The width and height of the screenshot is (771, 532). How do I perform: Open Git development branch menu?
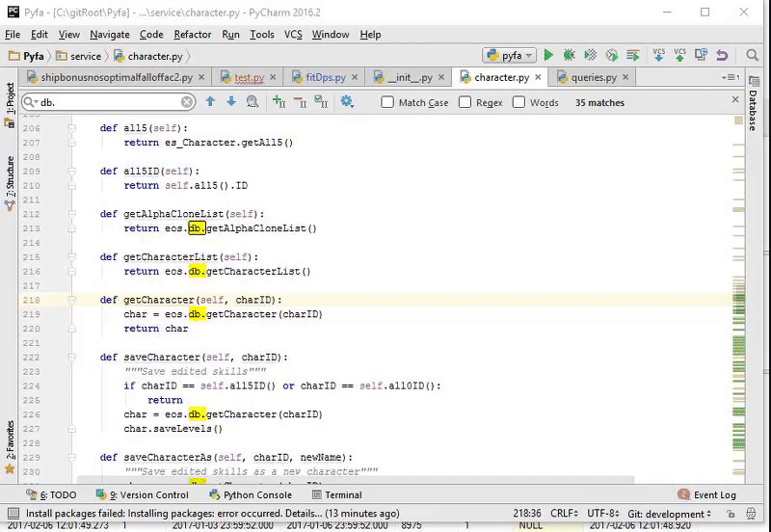(669, 514)
